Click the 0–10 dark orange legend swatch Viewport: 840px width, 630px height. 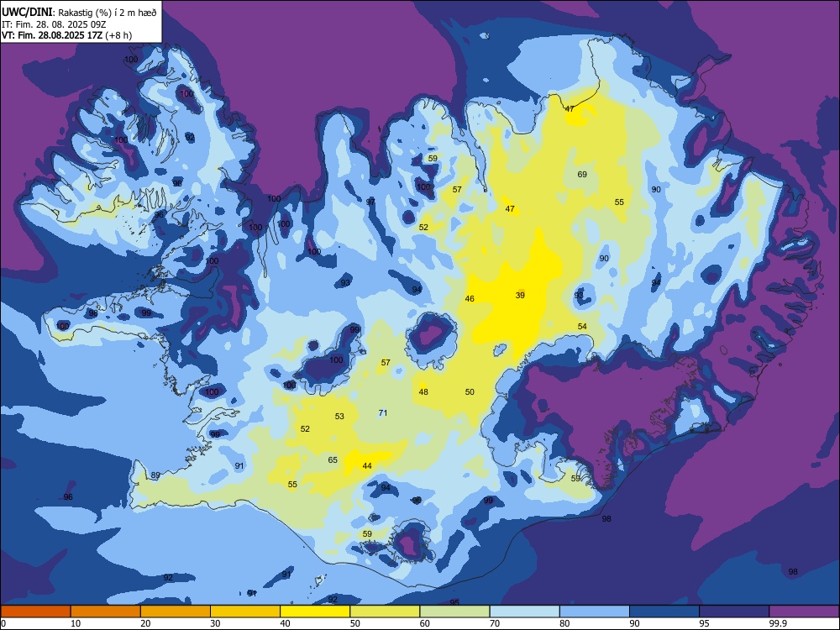(x=35, y=612)
